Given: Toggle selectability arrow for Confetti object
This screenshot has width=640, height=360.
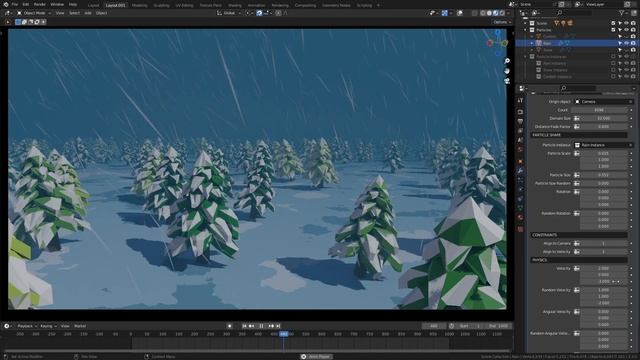Looking at the screenshot, I should 620,37.
